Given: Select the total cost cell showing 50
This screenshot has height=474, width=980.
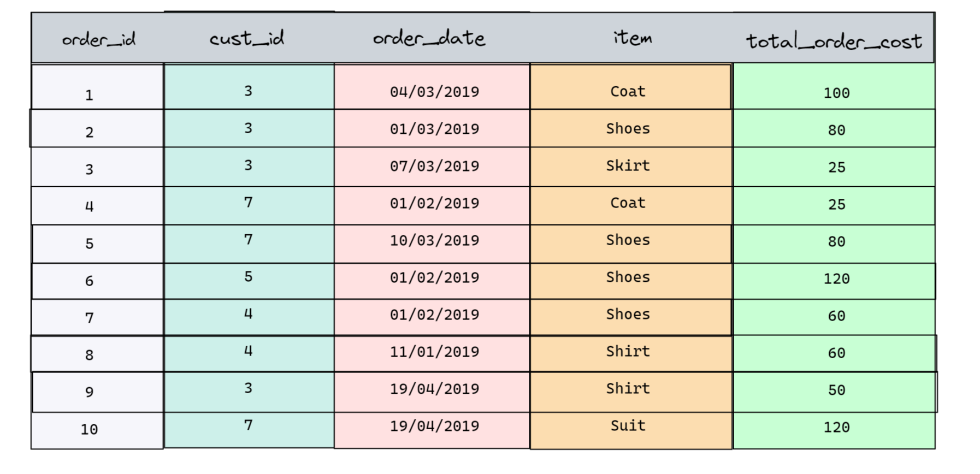Looking at the screenshot, I should pyautogui.click(x=835, y=392).
